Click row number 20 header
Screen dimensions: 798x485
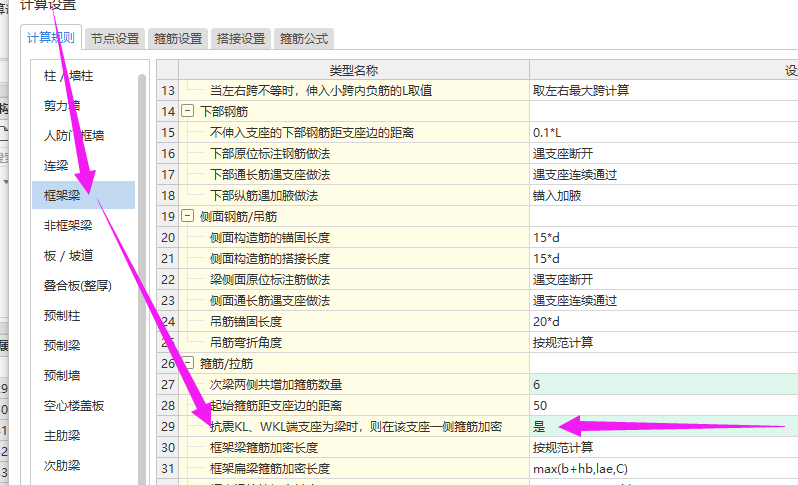click(x=167, y=238)
